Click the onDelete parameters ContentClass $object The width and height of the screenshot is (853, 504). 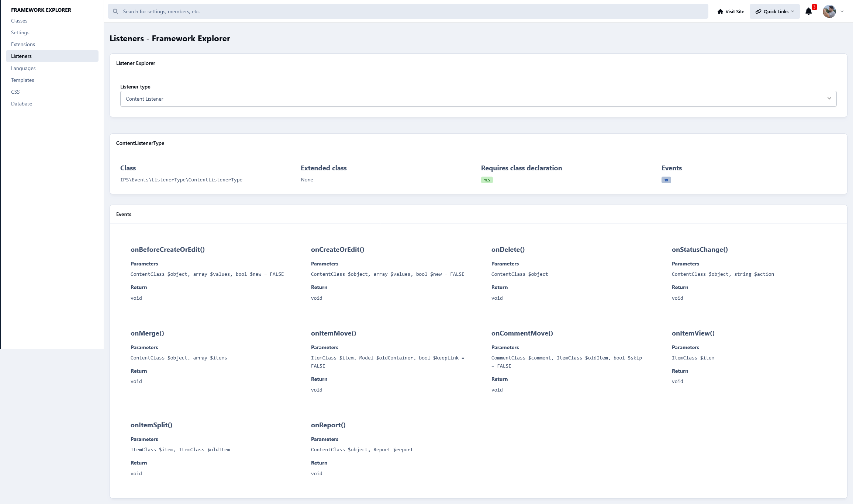tap(519, 274)
